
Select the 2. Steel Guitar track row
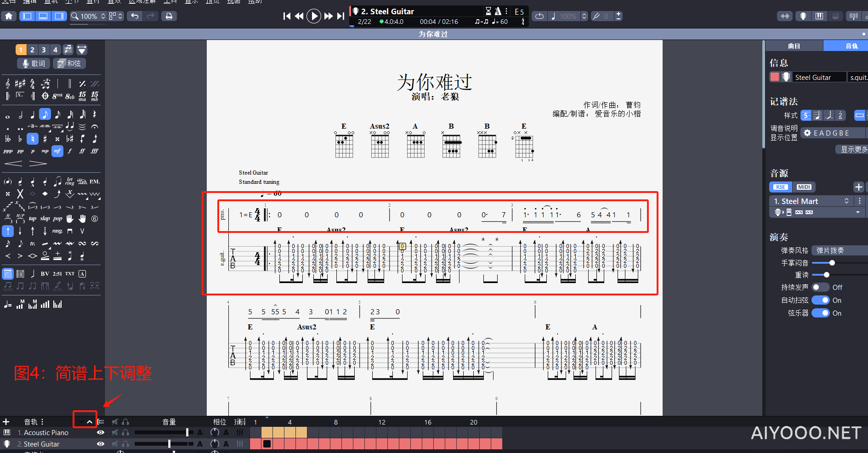(x=41, y=444)
